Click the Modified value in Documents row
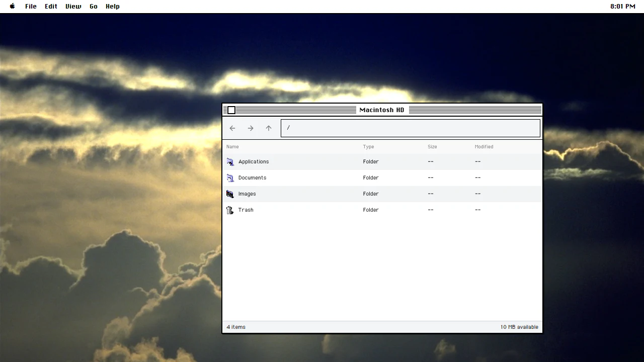The image size is (644, 362). tap(478, 178)
